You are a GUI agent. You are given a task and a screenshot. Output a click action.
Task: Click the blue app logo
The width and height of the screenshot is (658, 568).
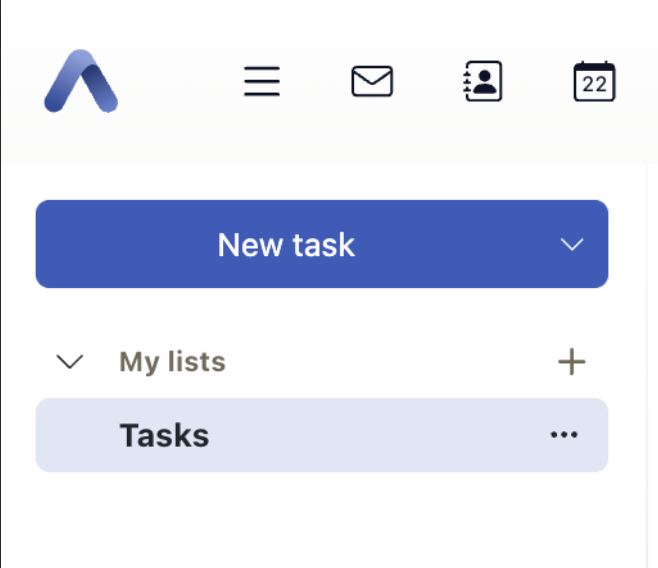tap(81, 81)
